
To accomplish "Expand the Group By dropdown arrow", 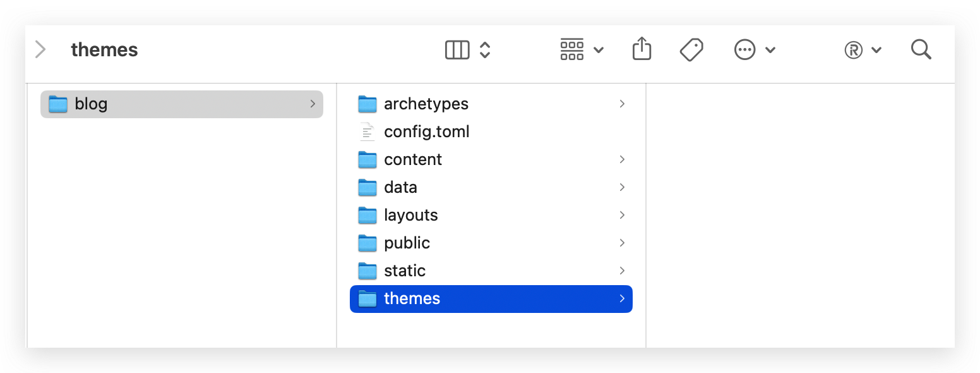I will click(x=599, y=50).
